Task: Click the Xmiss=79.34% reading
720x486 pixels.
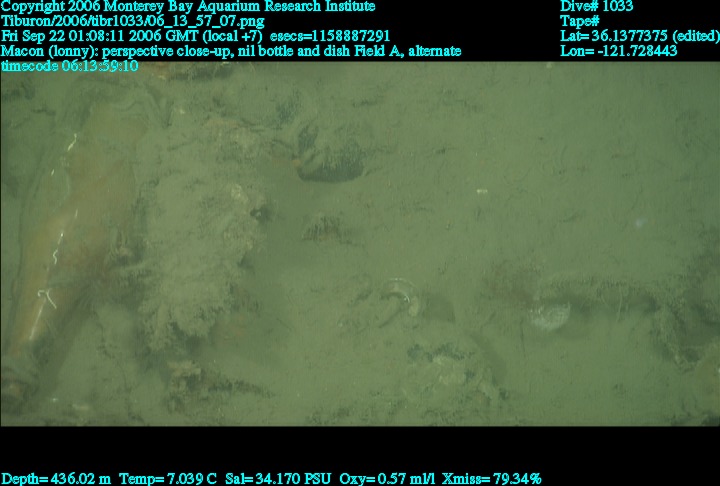Action: point(491,479)
